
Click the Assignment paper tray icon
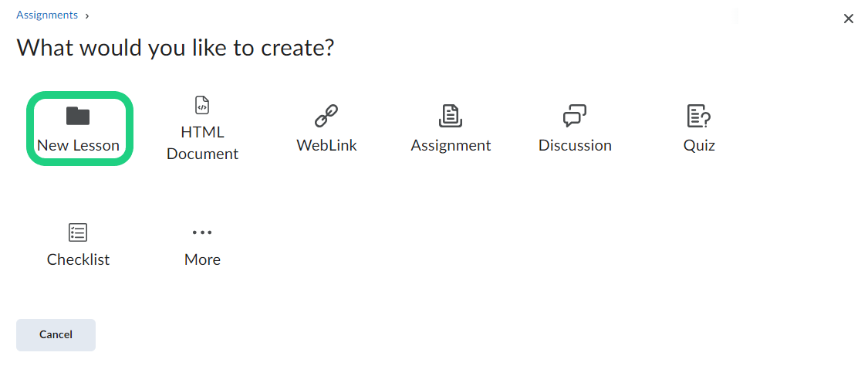pos(451,117)
